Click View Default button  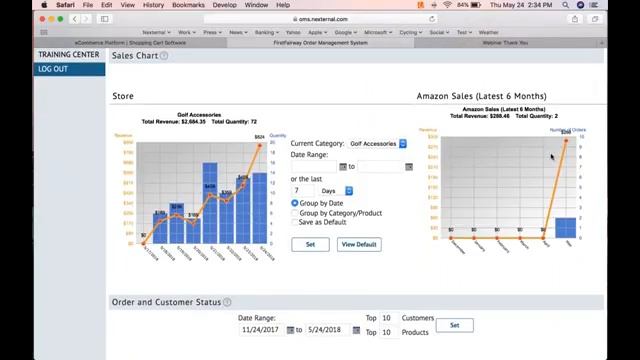(x=359, y=244)
